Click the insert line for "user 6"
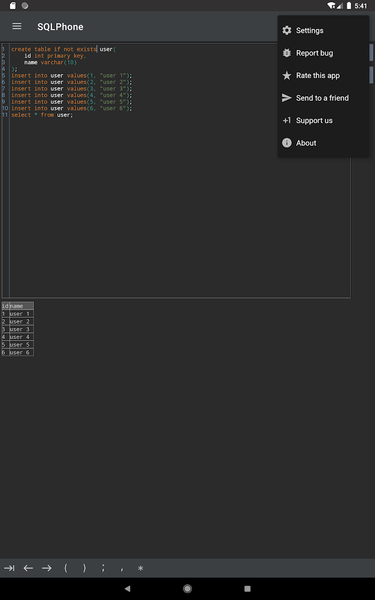The width and height of the screenshot is (375, 600). point(71,108)
